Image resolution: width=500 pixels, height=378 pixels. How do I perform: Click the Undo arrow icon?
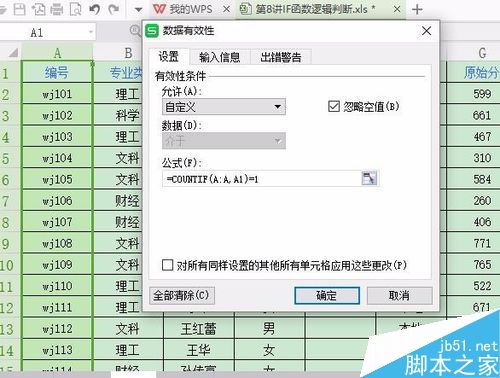click(x=95, y=10)
